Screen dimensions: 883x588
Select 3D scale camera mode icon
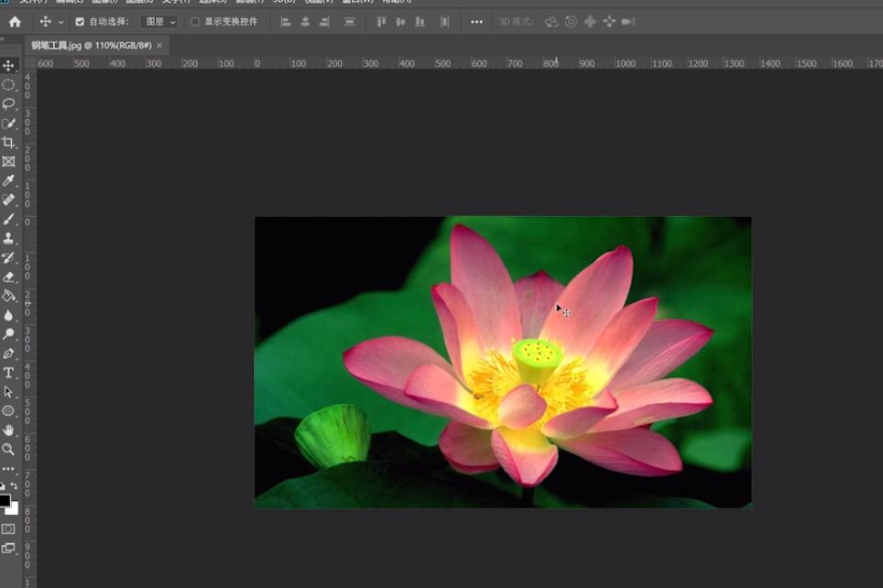628,22
